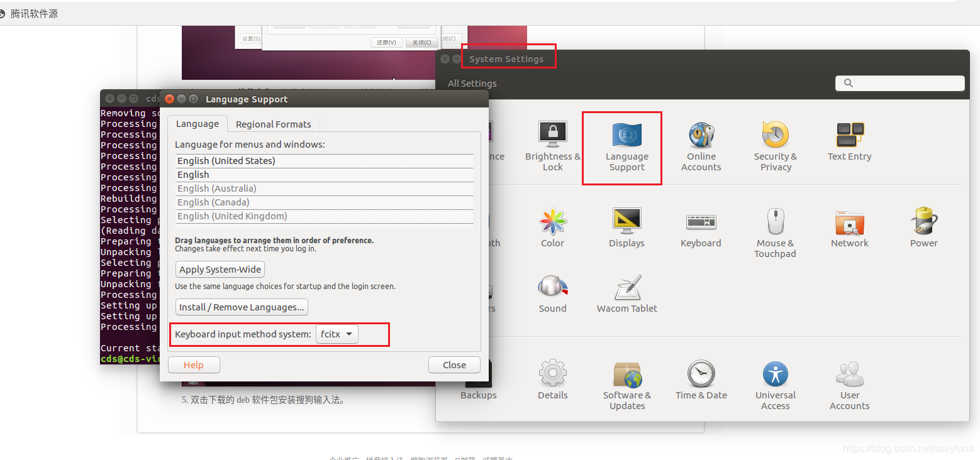Click the 腾讯软件源 browser tab

pos(30,13)
